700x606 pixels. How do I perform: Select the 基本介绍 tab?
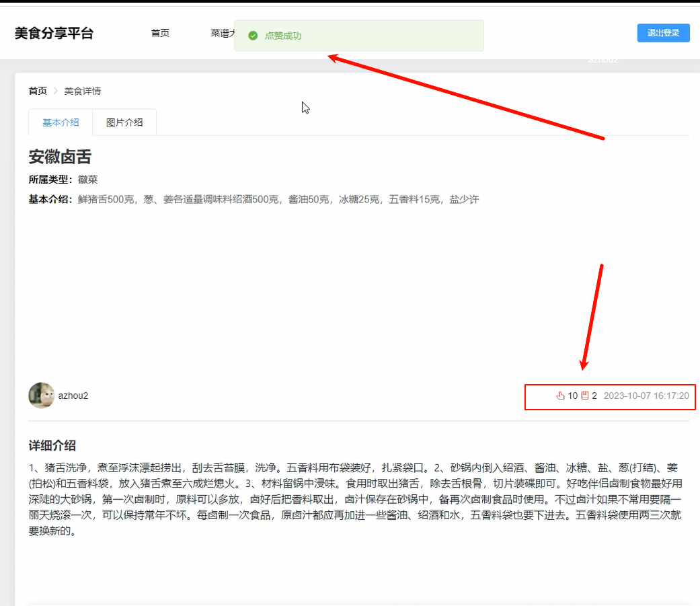(61, 122)
